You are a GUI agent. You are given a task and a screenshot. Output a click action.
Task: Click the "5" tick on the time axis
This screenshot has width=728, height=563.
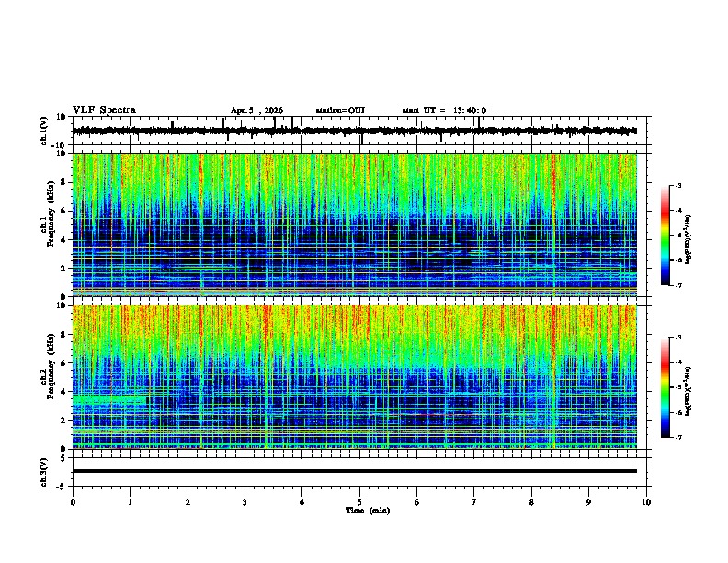click(359, 502)
